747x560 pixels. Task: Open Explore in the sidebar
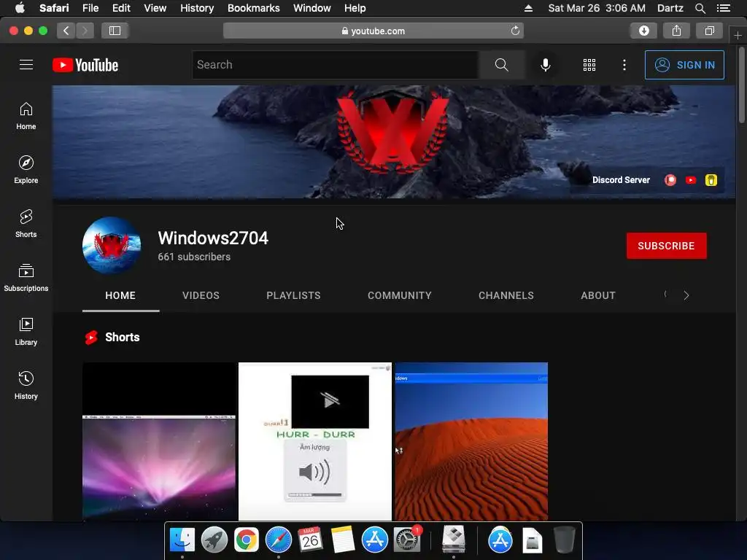[26, 169]
